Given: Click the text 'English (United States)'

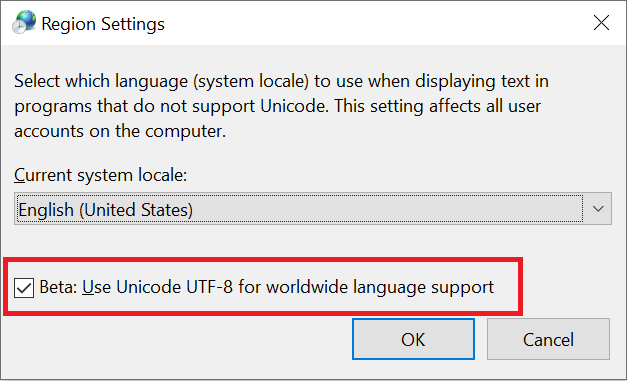Looking at the screenshot, I should tap(106, 210).
